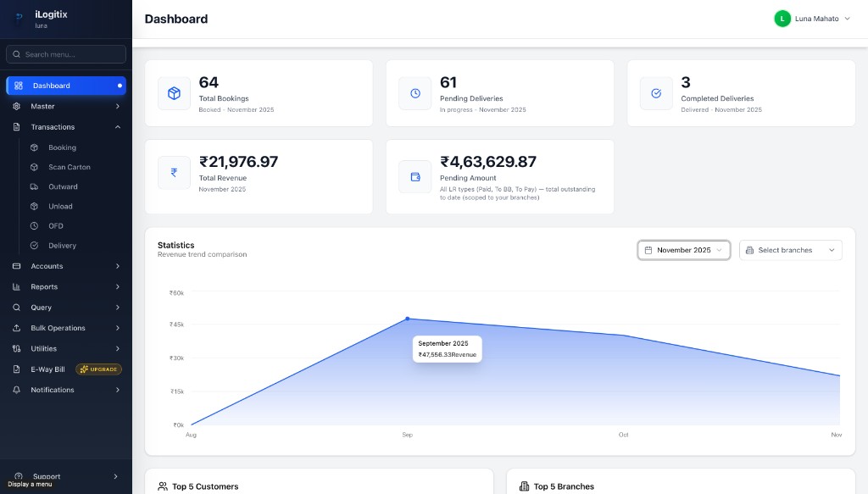This screenshot has height=494, width=868.
Task: Click the Dashboard grid icon
Action: point(19,86)
